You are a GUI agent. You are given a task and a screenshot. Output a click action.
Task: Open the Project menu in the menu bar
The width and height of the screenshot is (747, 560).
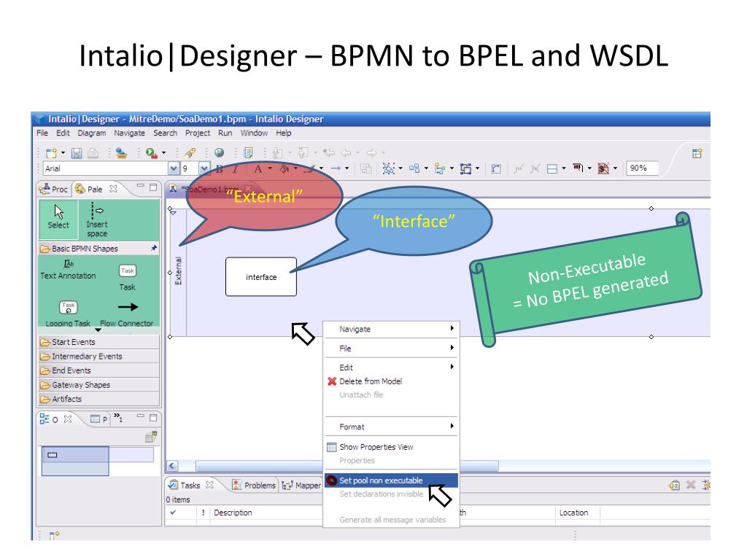pyautogui.click(x=198, y=133)
